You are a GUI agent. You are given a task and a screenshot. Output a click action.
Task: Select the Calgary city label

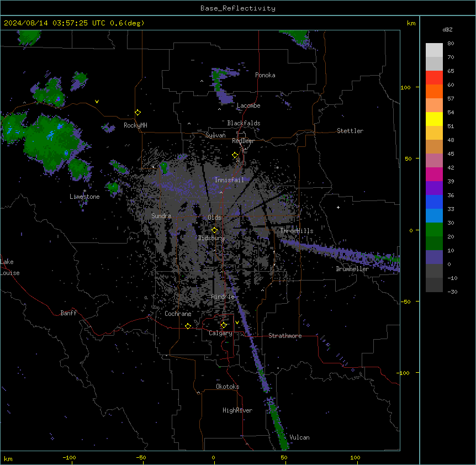(x=220, y=333)
